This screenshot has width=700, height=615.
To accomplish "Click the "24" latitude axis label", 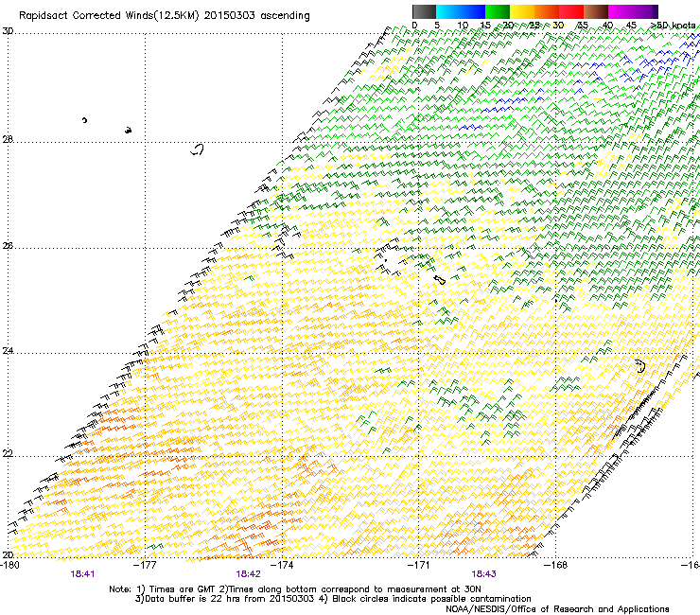I will (8, 351).
